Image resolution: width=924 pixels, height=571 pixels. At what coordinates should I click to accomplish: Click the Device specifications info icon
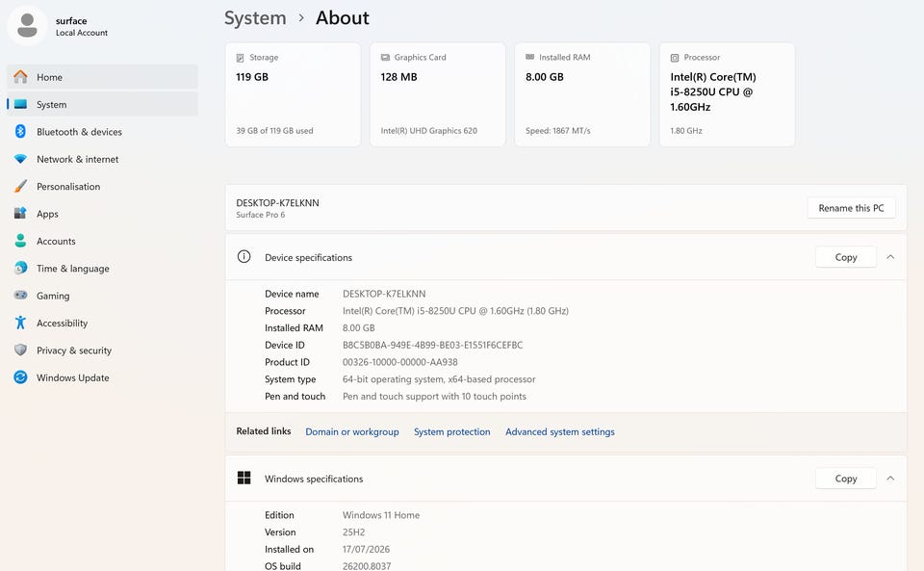click(x=244, y=256)
